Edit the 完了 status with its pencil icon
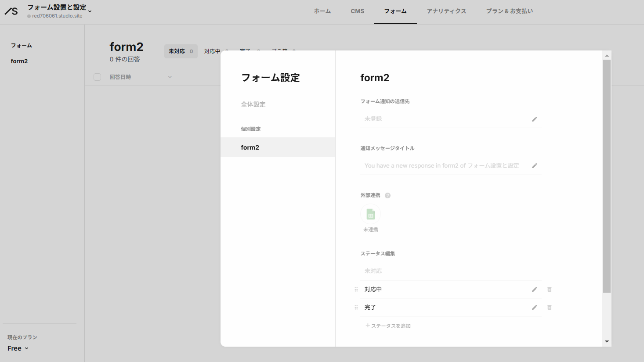 coord(535,307)
